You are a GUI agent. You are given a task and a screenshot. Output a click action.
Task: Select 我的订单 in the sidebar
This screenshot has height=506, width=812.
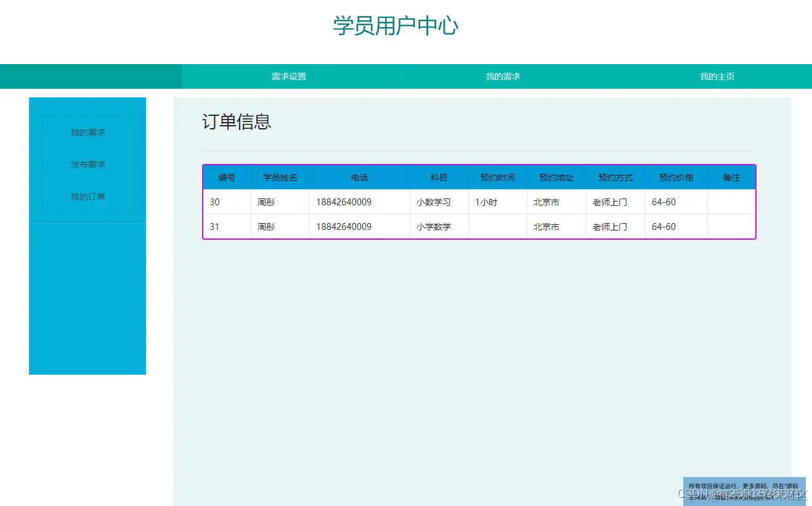pyautogui.click(x=87, y=196)
